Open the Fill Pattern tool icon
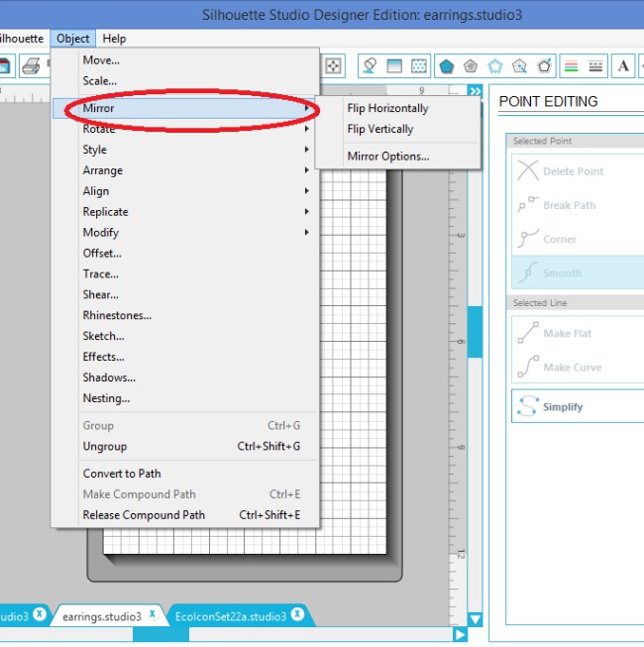The height and width of the screenshot is (647, 644). (x=419, y=65)
